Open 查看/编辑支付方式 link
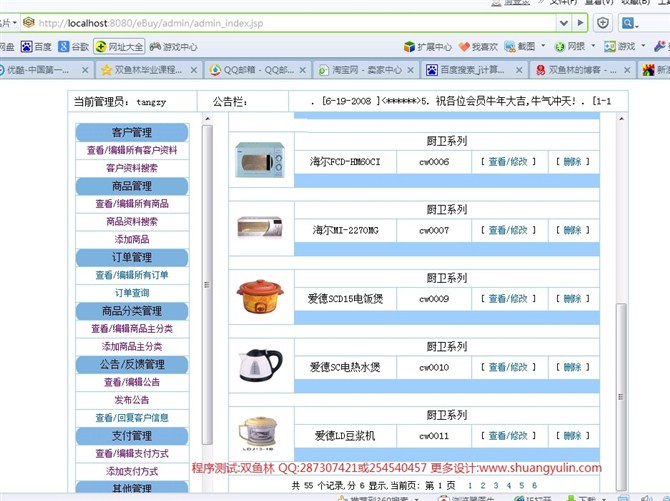This screenshot has width=670, height=501. 132,453
